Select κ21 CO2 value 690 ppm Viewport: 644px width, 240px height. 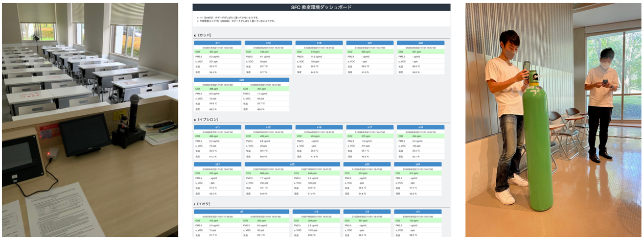[366, 52]
